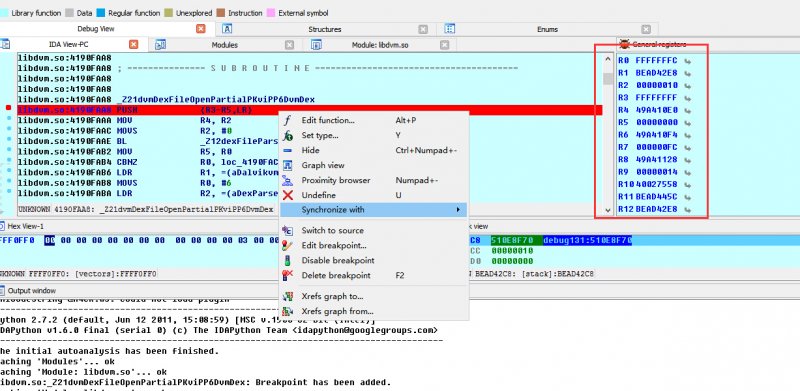Jump to R11 BEAD445C arrow

coord(687,197)
